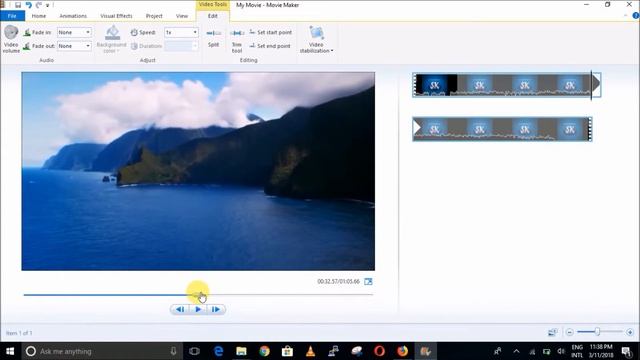Open the File menu
Viewport: 640px width, 360px height.
[x=12, y=16]
